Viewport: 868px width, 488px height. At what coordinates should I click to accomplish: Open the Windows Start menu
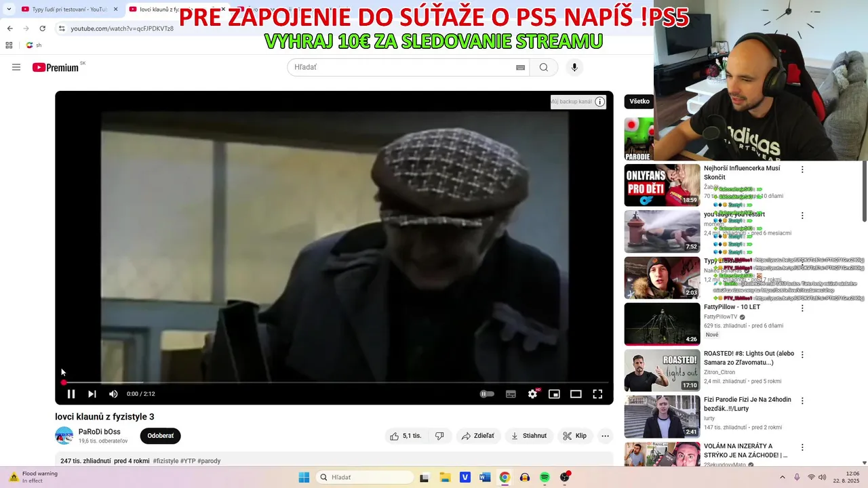point(304,477)
